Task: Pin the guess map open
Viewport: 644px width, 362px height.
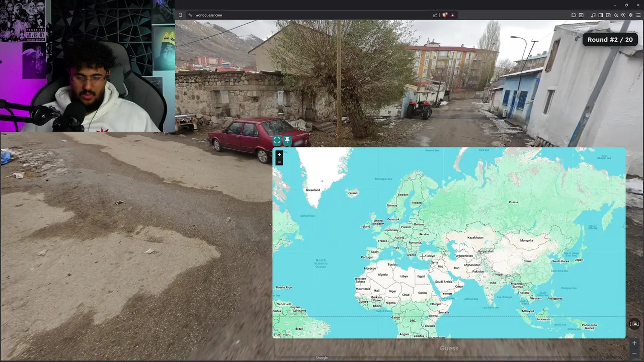Action: (287, 141)
